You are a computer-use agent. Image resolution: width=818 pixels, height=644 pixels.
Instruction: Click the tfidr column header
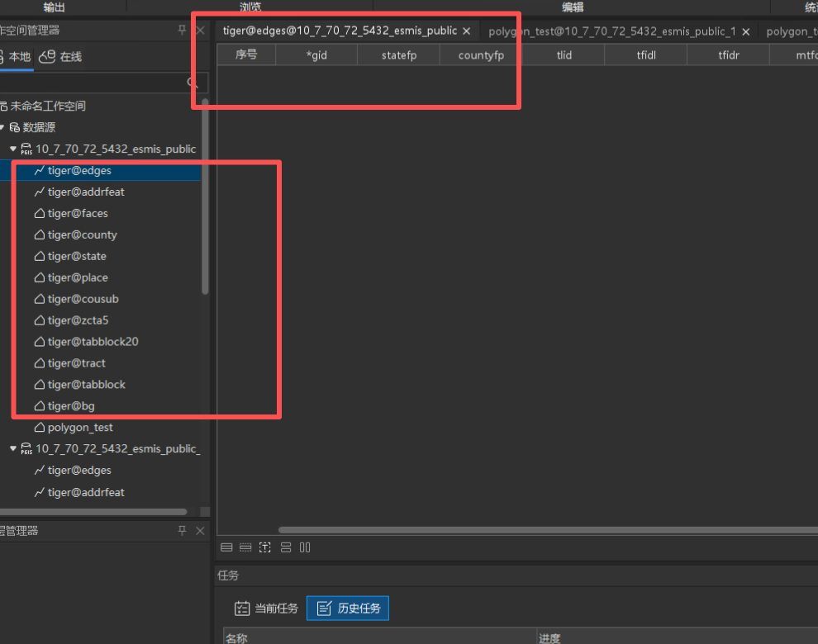[728, 54]
